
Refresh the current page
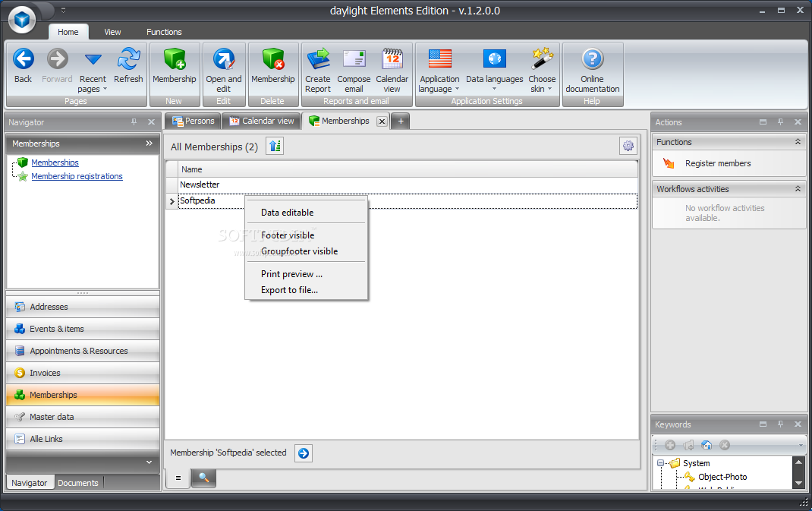point(128,65)
